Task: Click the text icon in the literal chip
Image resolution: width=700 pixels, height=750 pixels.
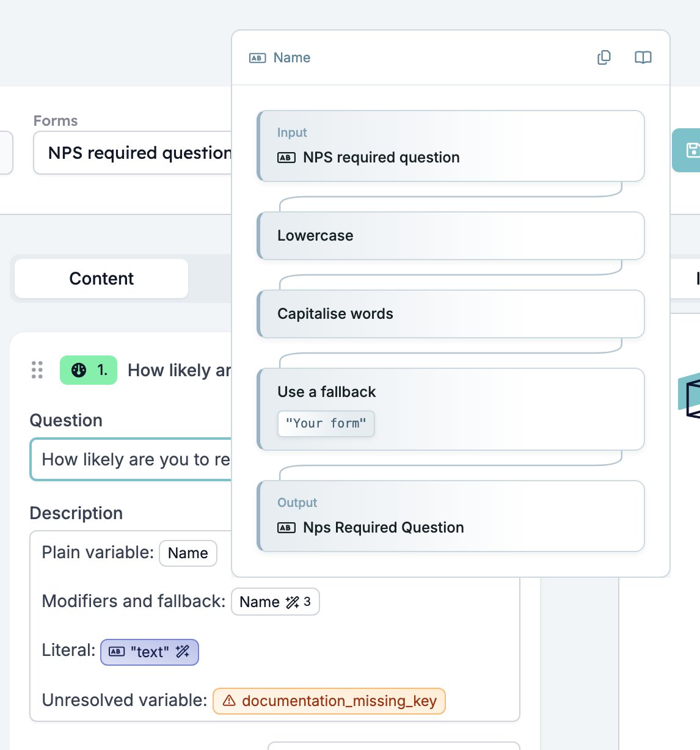Action: click(x=117, y=652)
